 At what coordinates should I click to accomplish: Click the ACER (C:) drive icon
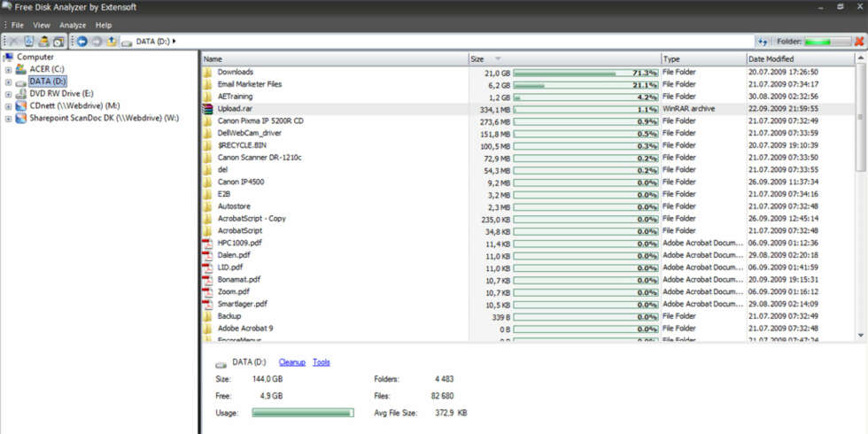[x=21, y=69]
